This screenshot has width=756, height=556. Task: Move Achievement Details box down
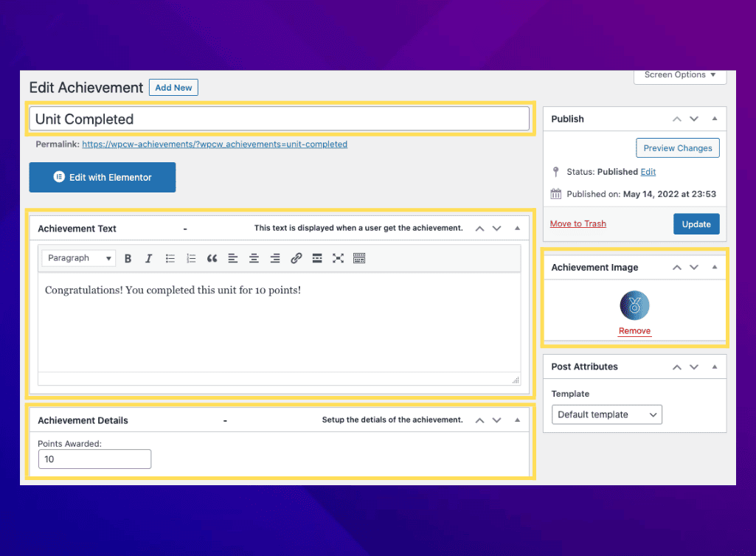(x=496, y=420)
